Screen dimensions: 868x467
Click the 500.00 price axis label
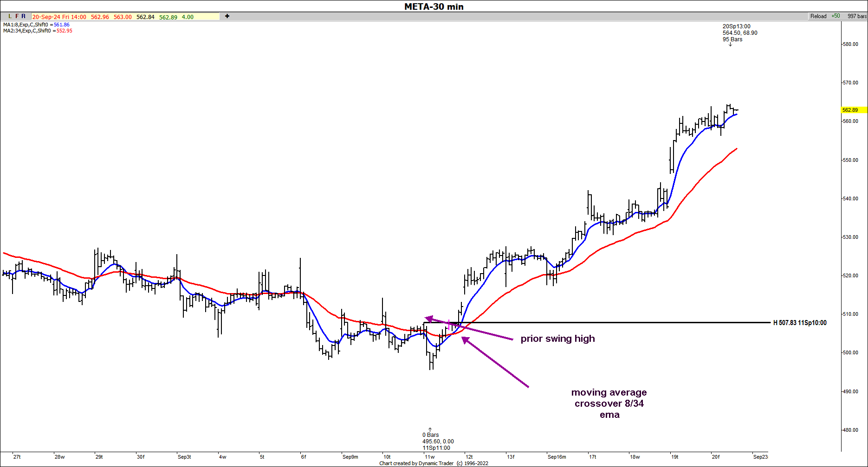click(850, 352)
